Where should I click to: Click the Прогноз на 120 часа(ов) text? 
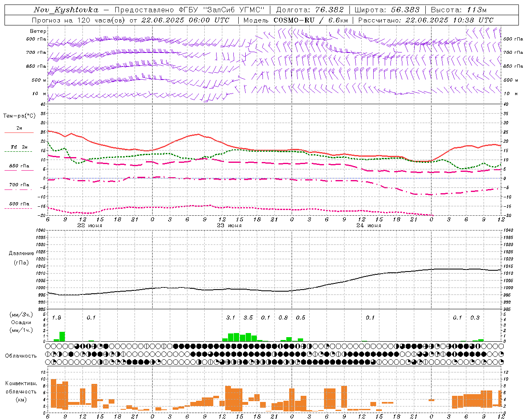point(79,20)
